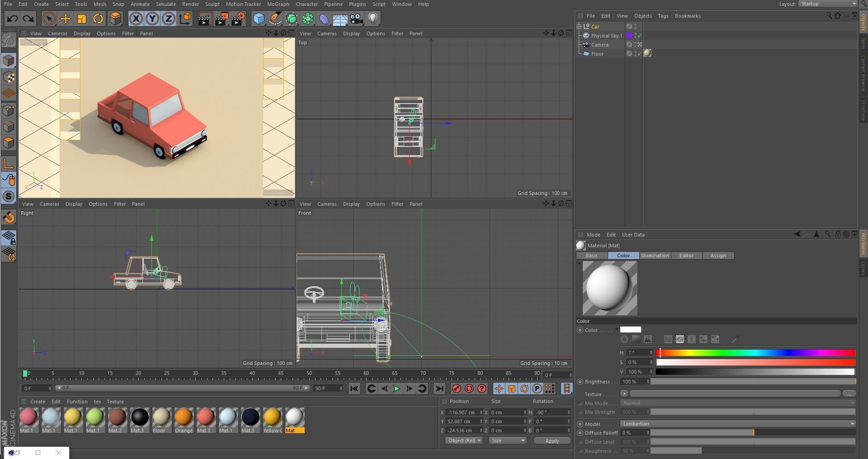Viewport: 868px width, 459px height.
Task: Play the animation forwards
Action: pos(396,388)
